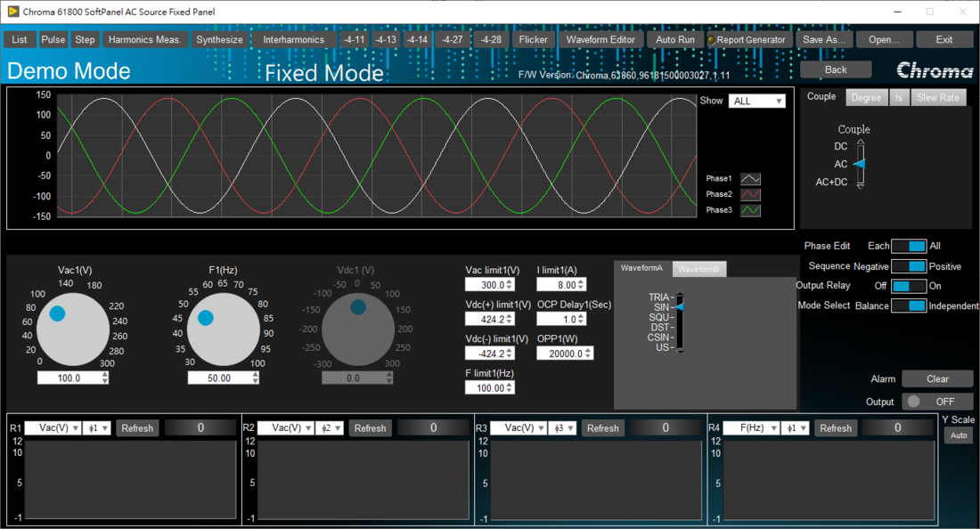Step the Vac limit1 value
The width and height of the screenshot is (980, 529).
pos(510,285)
